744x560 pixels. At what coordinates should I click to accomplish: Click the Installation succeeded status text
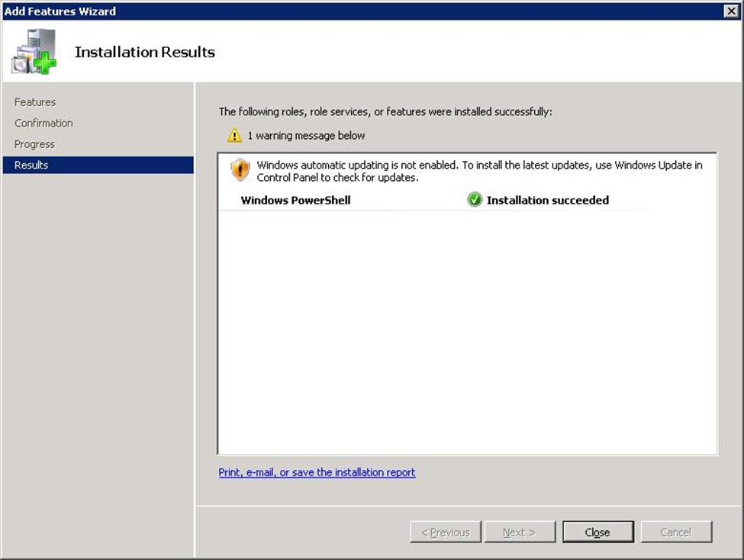(x=547, y=201)
